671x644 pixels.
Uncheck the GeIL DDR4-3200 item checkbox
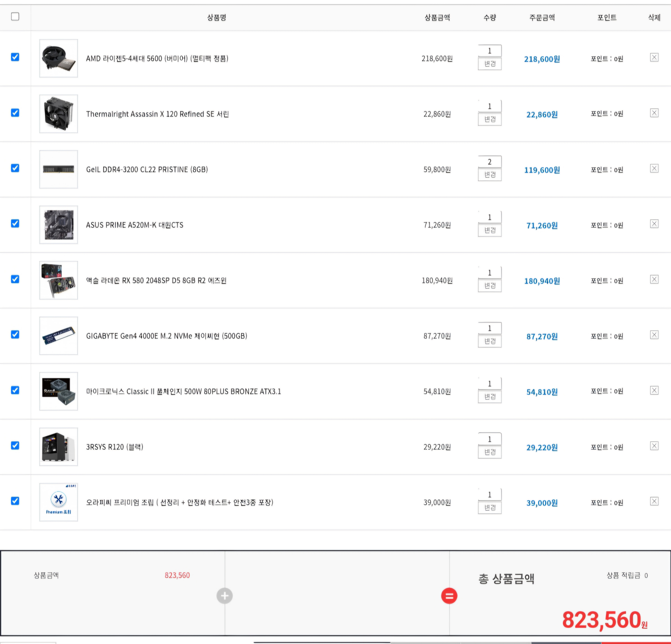click(x=15, y=168)
